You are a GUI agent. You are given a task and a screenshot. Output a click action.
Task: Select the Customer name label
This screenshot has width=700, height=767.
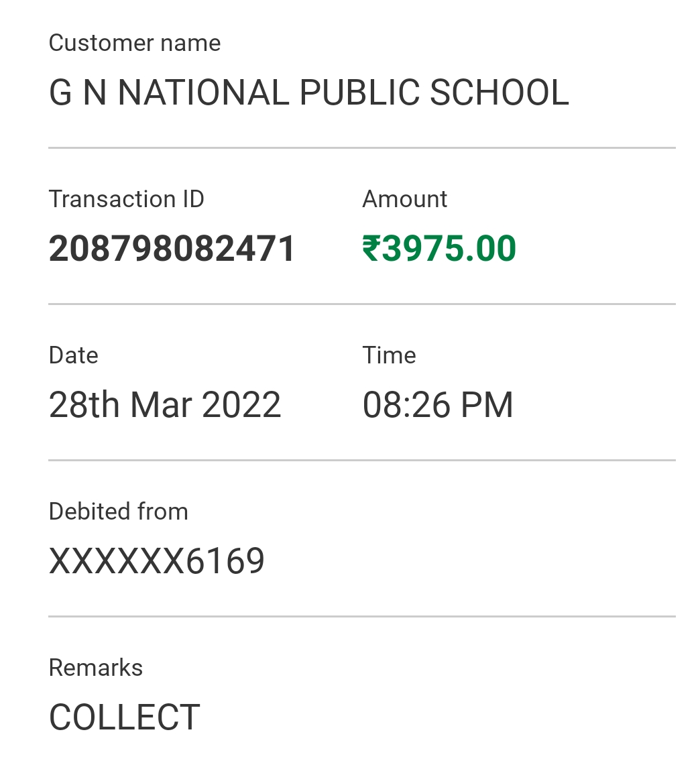click(x=135, y=43)
